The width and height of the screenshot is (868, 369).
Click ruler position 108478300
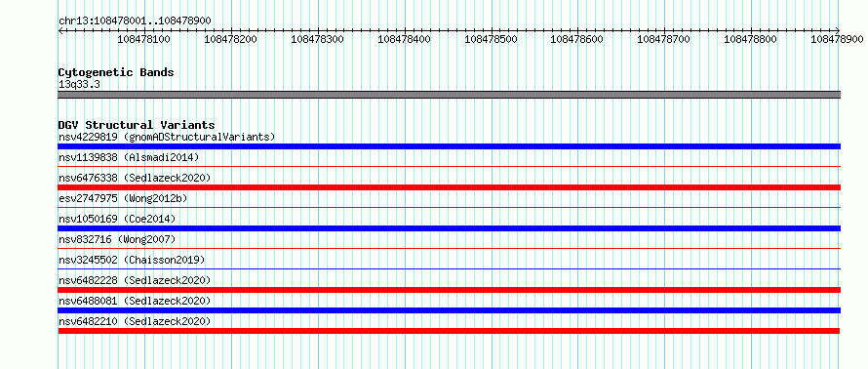tap(317, 39)
